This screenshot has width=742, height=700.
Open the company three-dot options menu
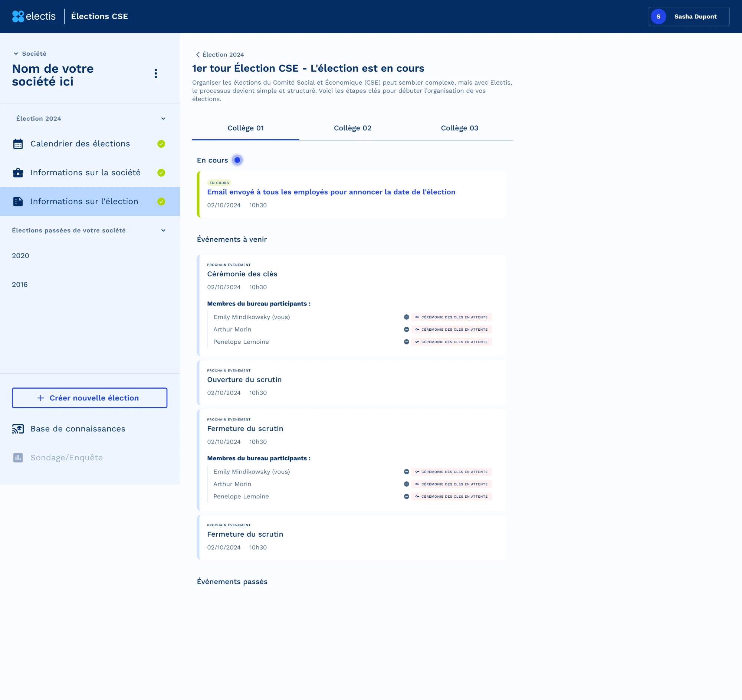point(156,73)
